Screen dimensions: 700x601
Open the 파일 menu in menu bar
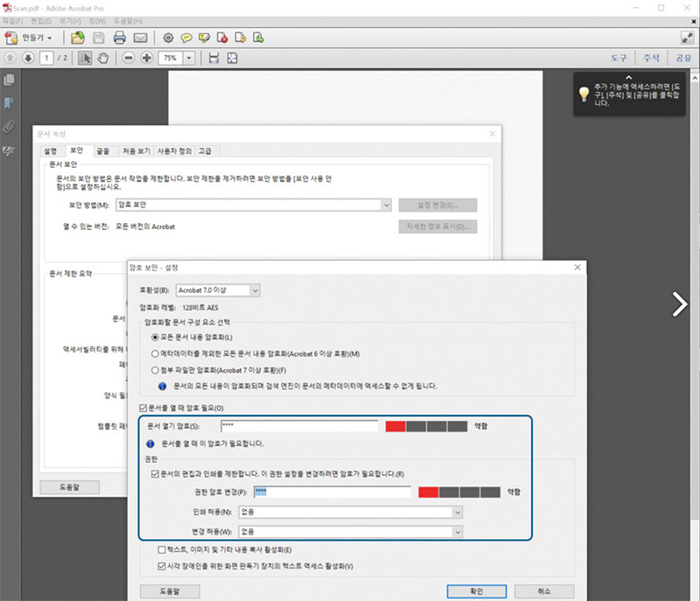point(13,19)
